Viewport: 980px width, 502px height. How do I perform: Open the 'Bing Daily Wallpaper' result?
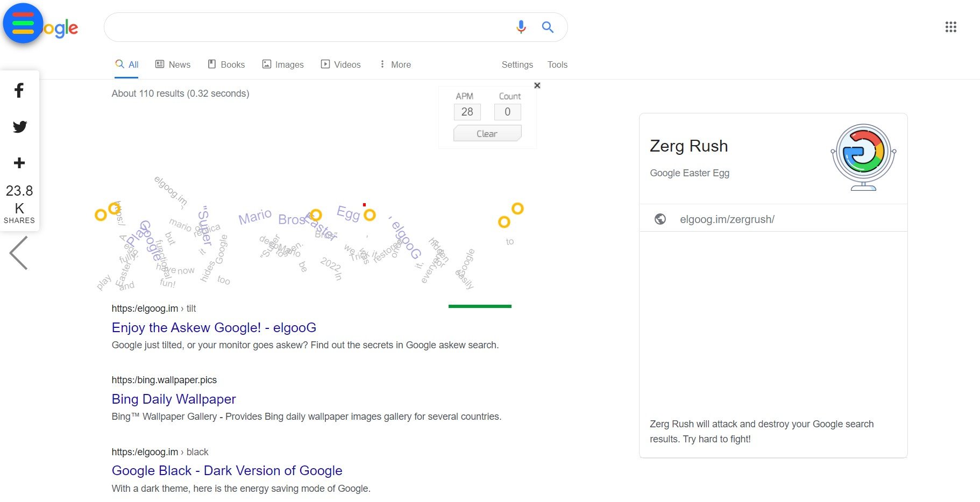(174, 399)
